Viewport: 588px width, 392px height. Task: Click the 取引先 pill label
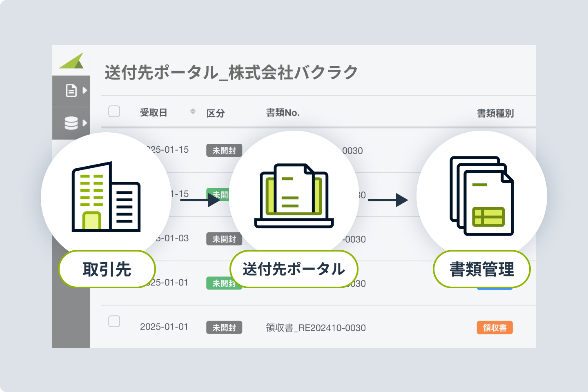tap(107, 269)
